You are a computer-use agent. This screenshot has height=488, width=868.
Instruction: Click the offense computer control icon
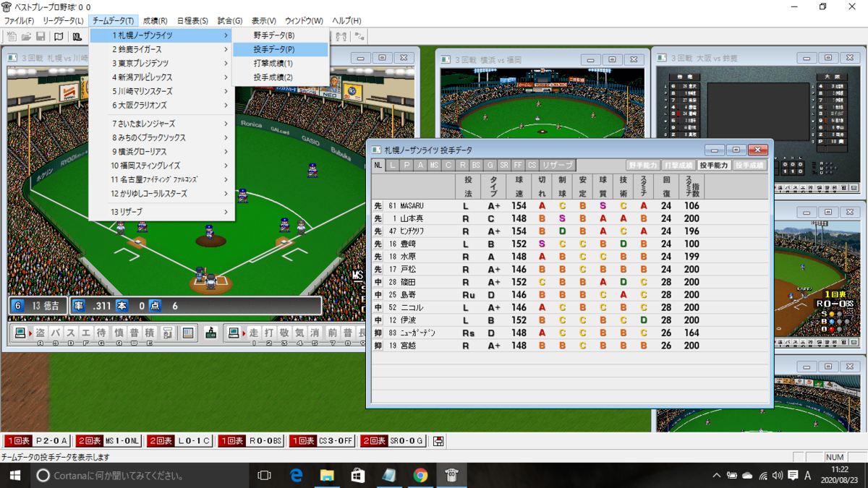(20, 333)
